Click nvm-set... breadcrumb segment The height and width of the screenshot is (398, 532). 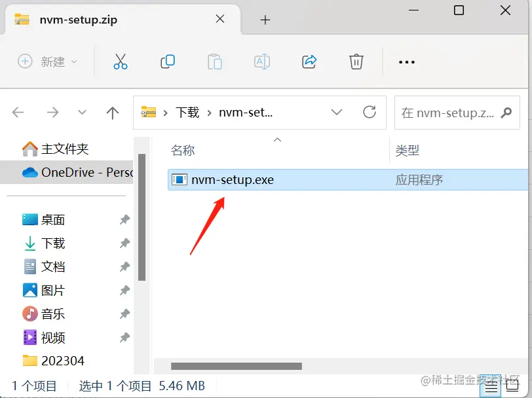[246, 112]
